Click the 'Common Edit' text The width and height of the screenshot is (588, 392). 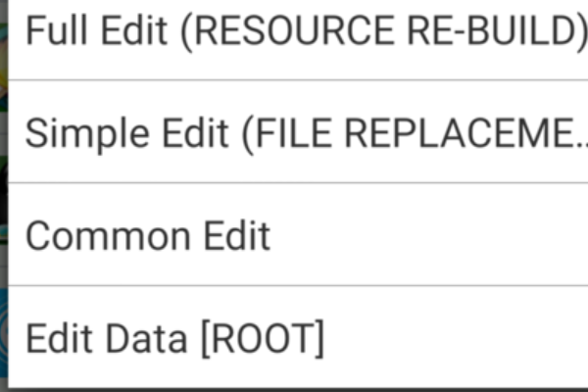point(147,236)
